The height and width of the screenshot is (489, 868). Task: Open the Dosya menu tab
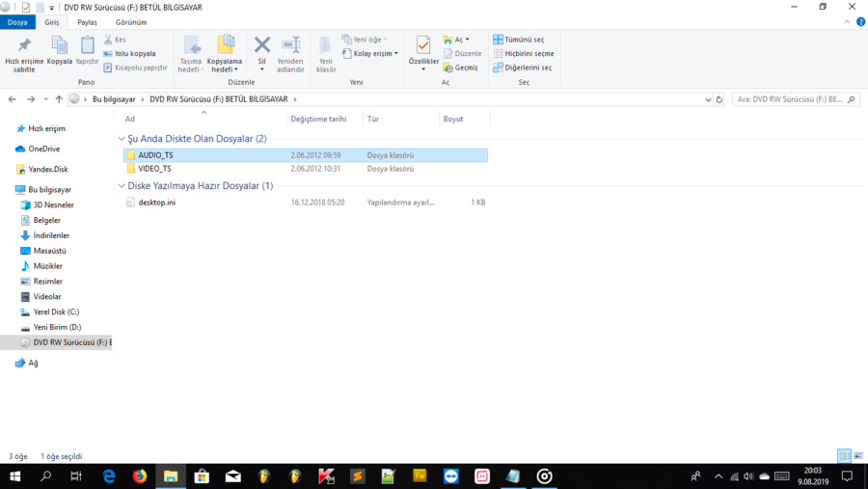point(17,22)
